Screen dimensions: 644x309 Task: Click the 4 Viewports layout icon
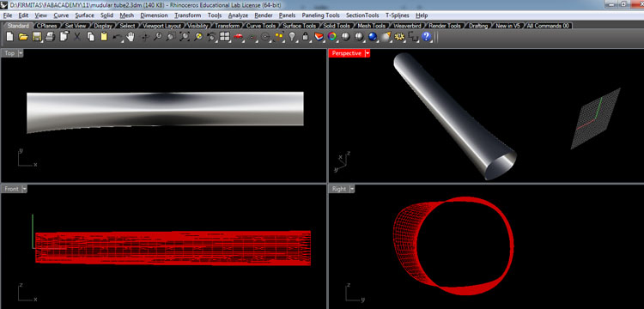pyautogui.click(x=224, y=37)
